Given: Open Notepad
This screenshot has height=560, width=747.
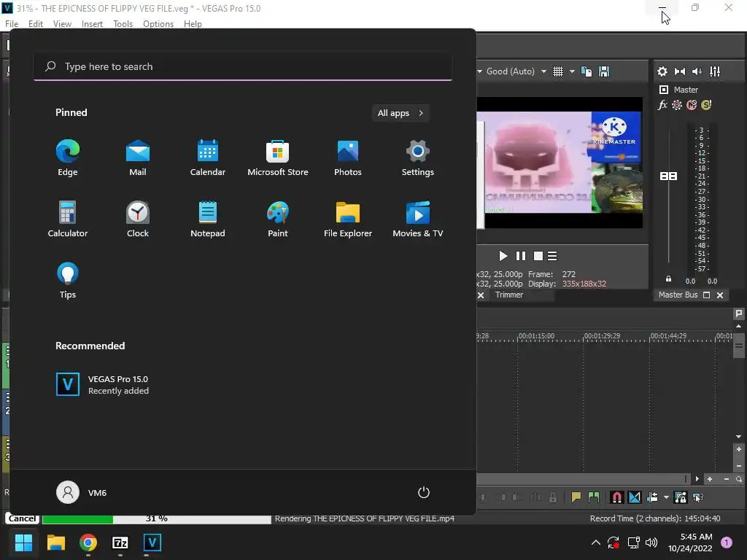Looking at the screenshot, I should [x=208, y=219].
